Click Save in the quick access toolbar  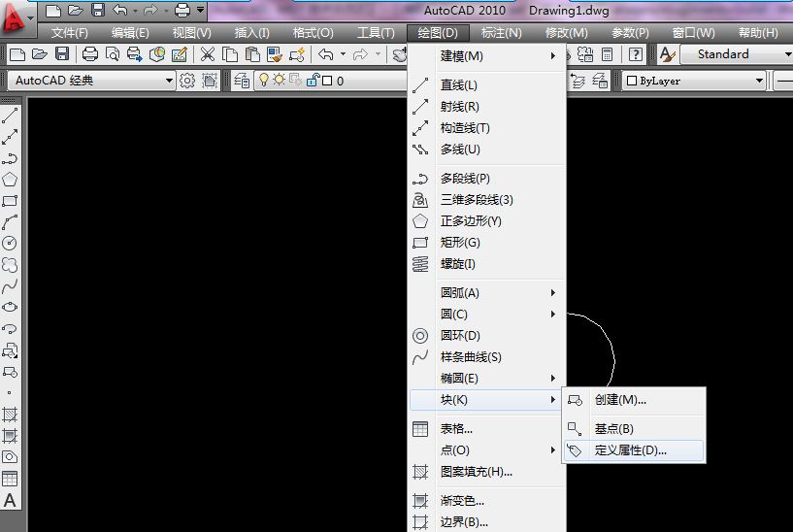click(x=98, y=10)
